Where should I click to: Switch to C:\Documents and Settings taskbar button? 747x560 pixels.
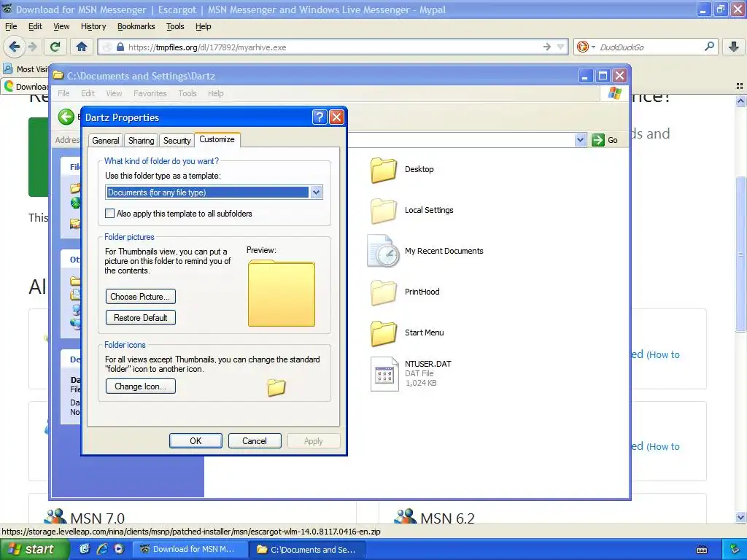[x=308, y=549]
